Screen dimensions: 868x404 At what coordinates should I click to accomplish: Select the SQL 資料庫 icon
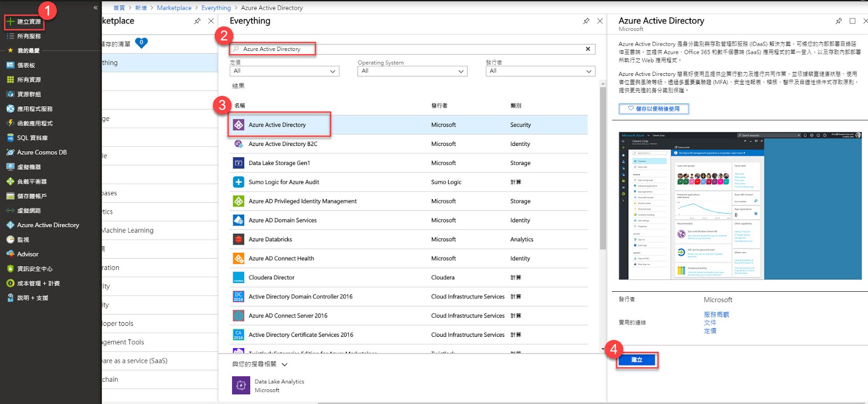(10, 138)
